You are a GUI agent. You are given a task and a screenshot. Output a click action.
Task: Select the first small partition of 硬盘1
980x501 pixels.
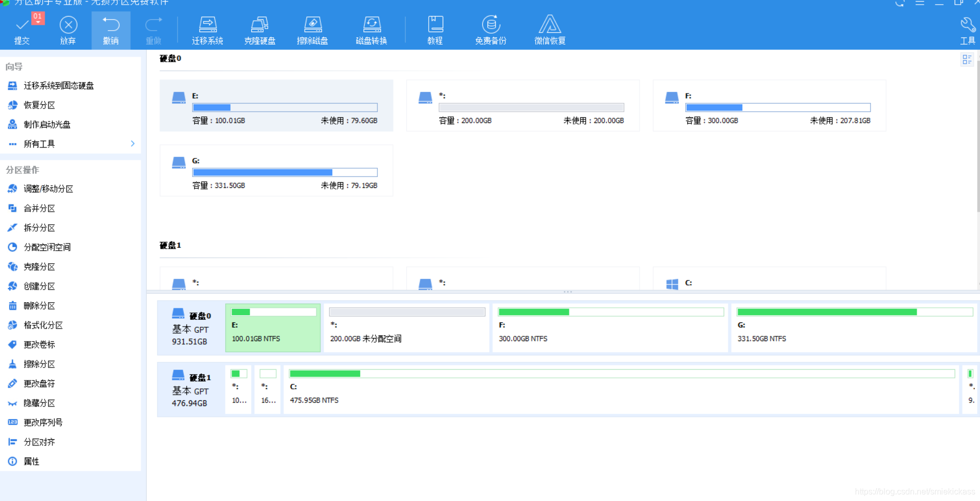click(x=239, y=389)
